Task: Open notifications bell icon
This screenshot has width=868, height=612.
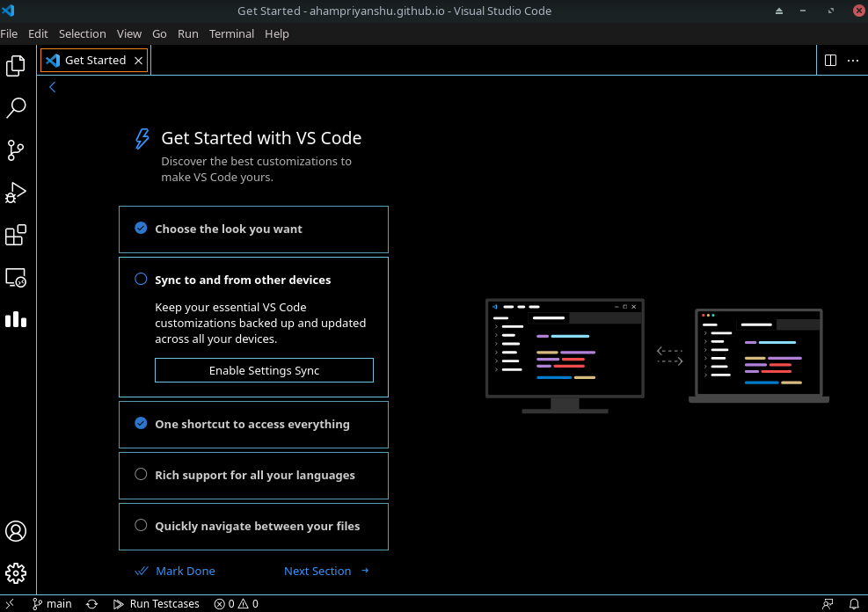Action: [854, 604]
